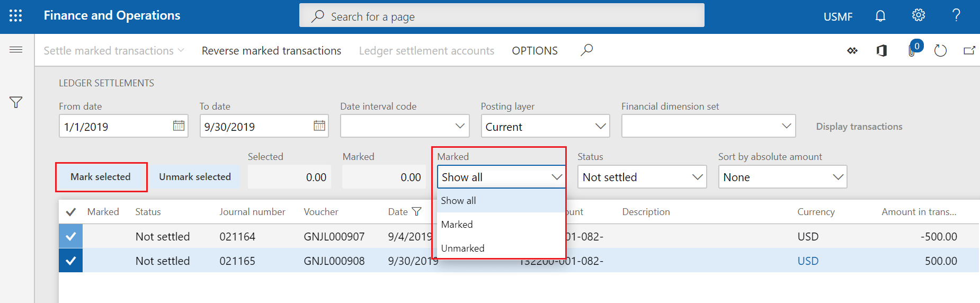Select Unmarked from the Marked list

pyautogui.click(x=462, y=248)
